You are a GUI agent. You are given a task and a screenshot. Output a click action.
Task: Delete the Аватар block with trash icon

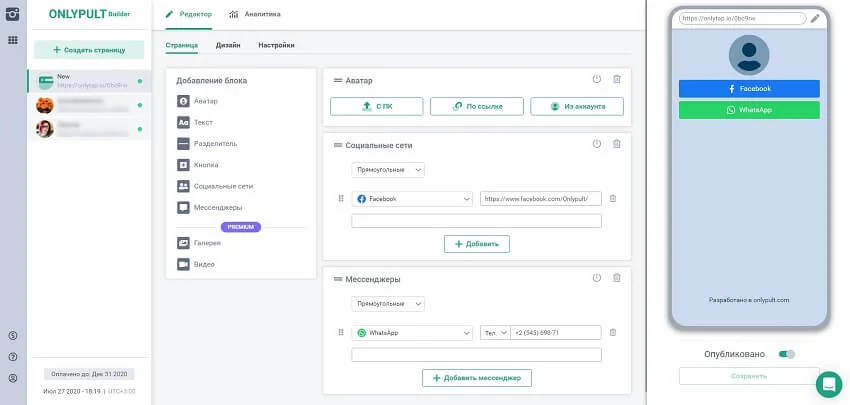click(616, 80)
